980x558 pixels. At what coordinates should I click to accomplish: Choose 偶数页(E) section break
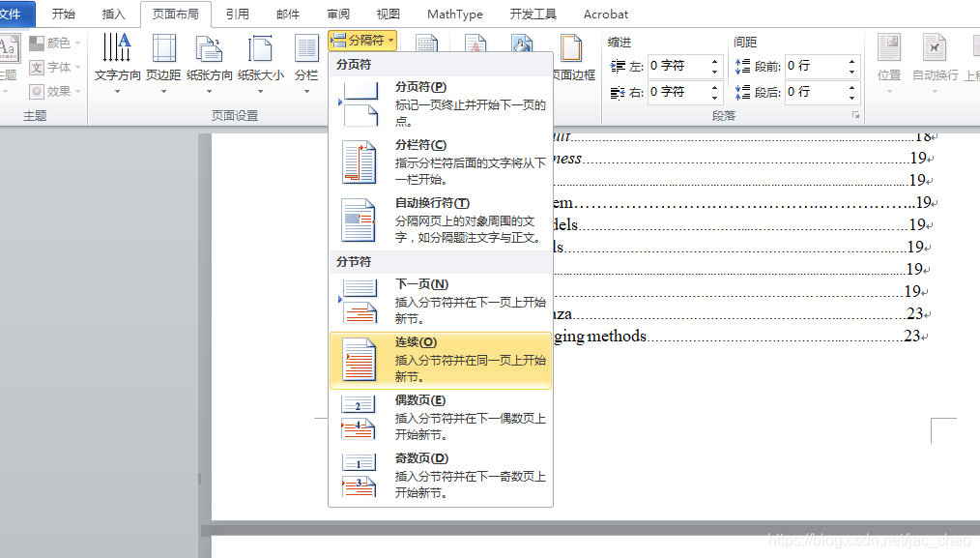(441, 417)
